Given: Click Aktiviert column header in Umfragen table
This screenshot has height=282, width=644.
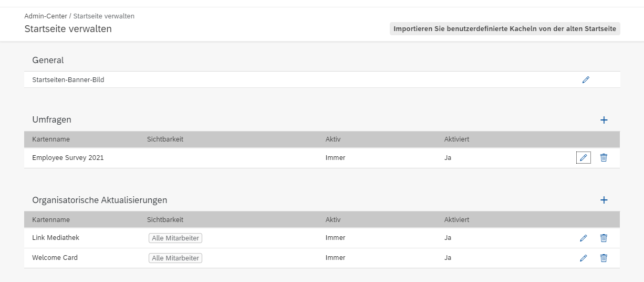Looking at the screenshot, I should 456,139.
